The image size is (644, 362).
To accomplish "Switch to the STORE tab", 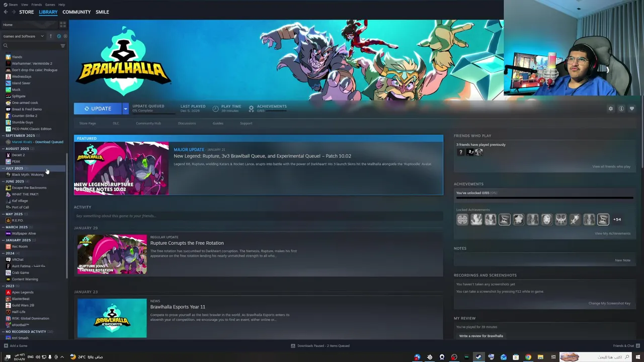I will click(x=26, y=12).
